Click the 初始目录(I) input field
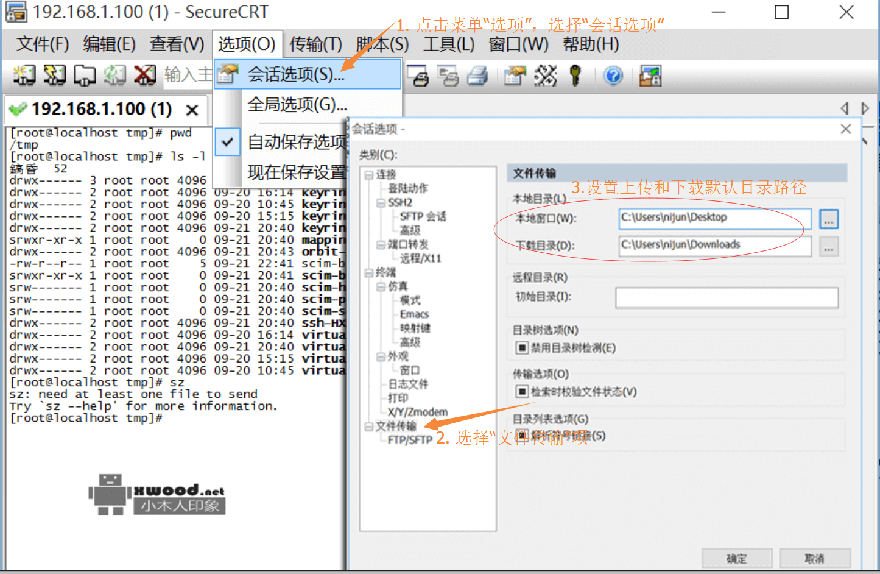 click(x=727, y=298)
